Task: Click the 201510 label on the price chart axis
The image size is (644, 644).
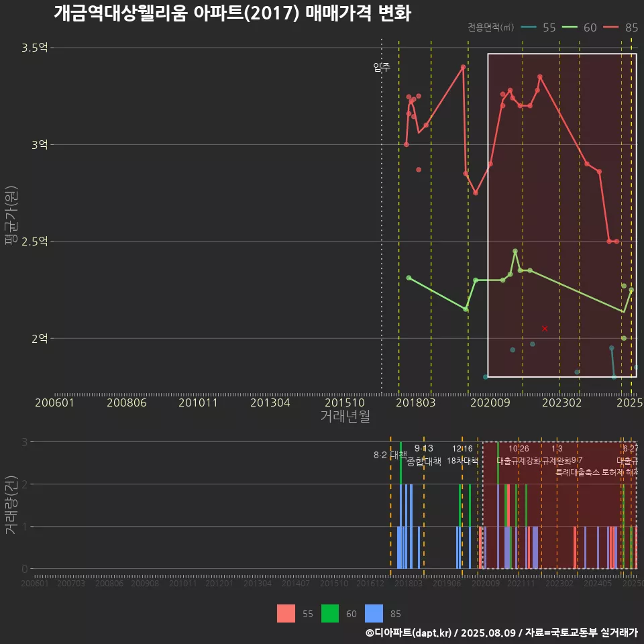Action: (345, 402)
